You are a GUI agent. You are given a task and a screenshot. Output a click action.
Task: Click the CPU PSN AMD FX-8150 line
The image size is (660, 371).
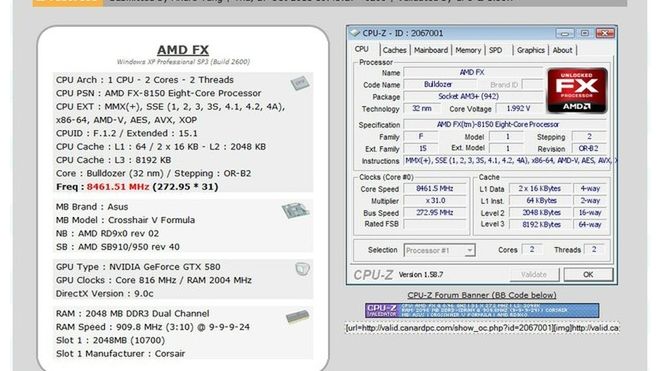click(159, 93)
